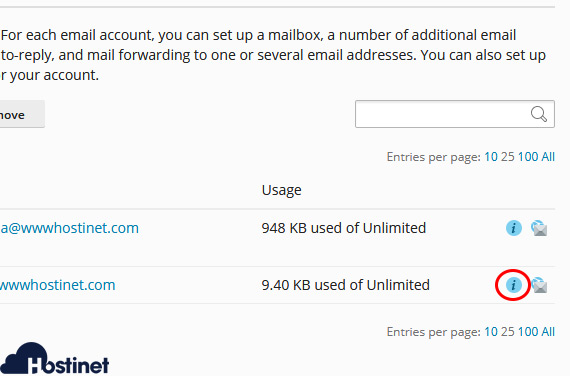Sort by the Usage column header
Image resolution: width=570 pixels, height=376 pixels.
coord(281,190)
